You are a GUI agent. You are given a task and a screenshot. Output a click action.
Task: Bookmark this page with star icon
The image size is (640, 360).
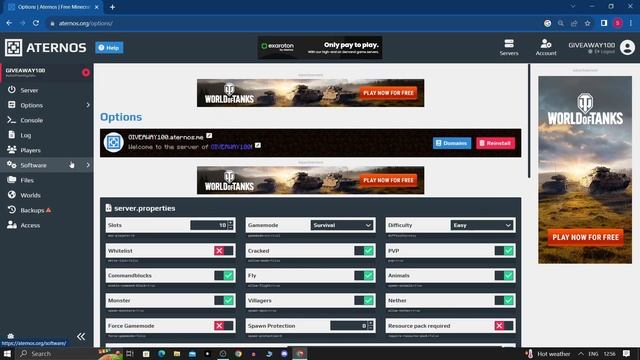pos(587,23)
